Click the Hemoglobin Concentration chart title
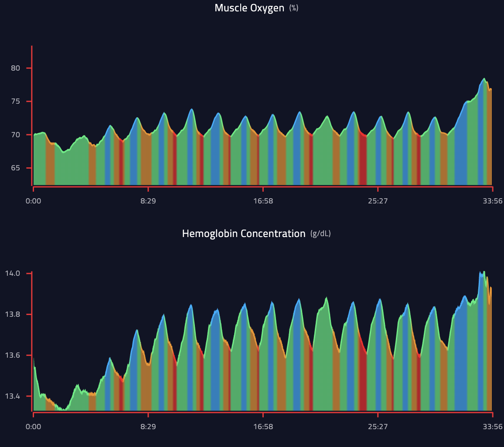 point(243,234)
